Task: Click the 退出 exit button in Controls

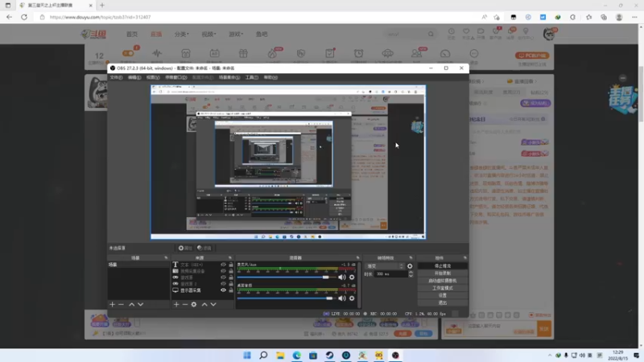Action: coord(442,303)
